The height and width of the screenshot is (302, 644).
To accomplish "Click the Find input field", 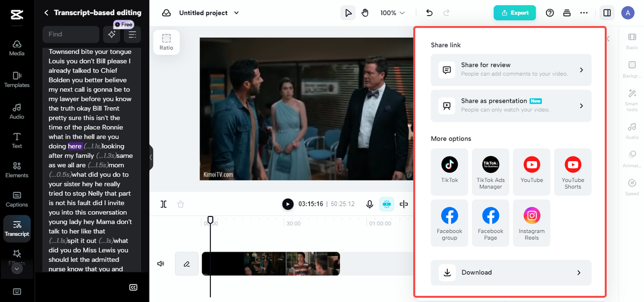I will click(x=70, y=34).
